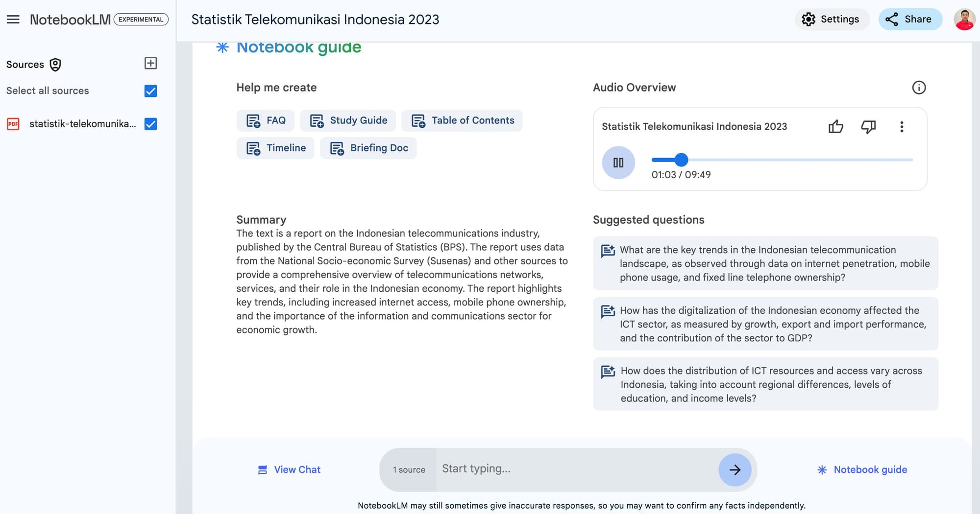
Task: Create a Timeline document
Action: click(275, 148)
